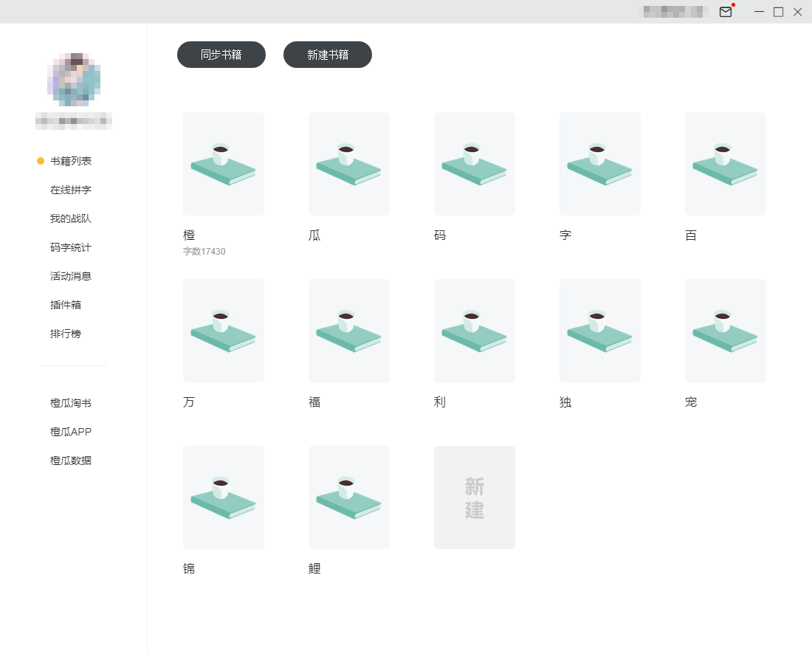
Task: Show 排行榜 rankings page
Action: (x=66, y=334)
